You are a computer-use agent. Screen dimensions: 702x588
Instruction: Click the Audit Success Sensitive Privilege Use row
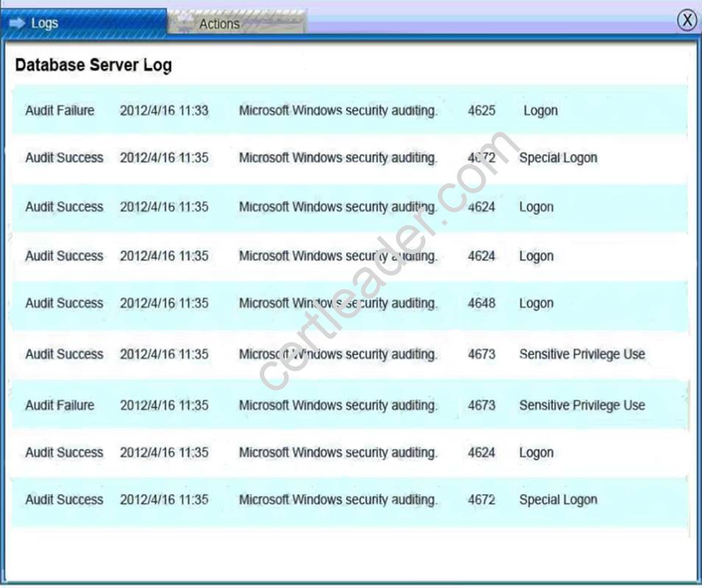(294, 354)
